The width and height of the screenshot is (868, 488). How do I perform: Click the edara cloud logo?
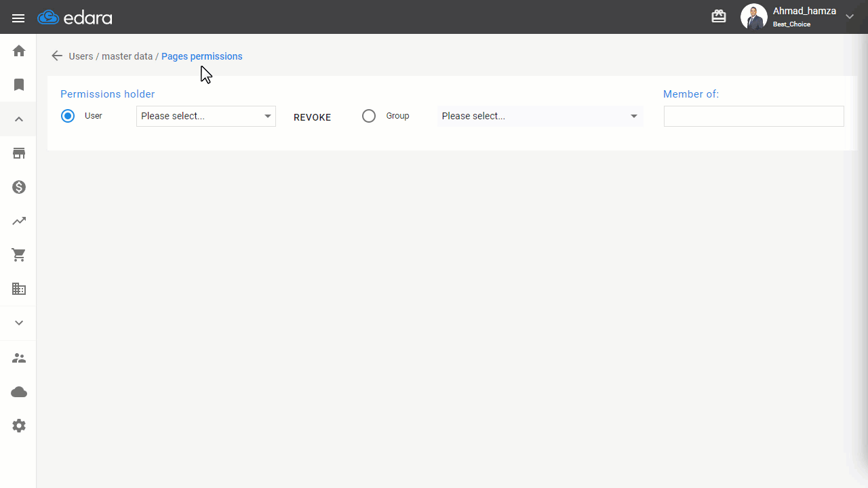click(x=75, y=18)
